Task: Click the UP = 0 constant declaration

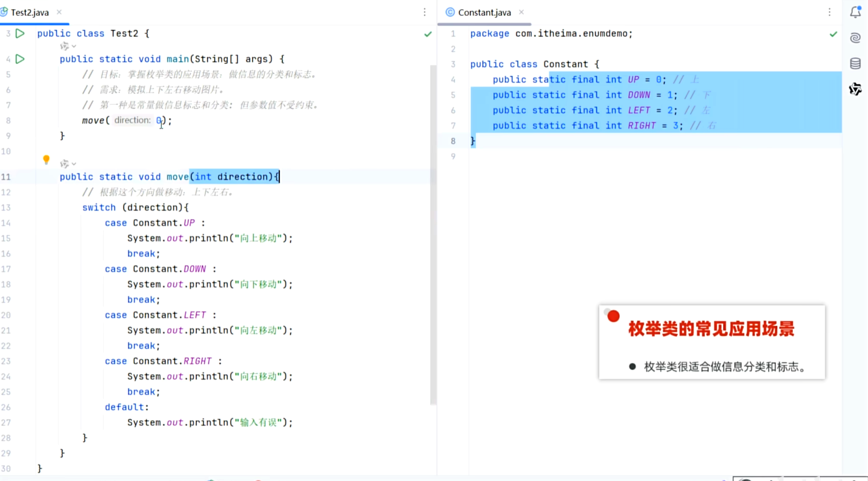Action: 579,80
